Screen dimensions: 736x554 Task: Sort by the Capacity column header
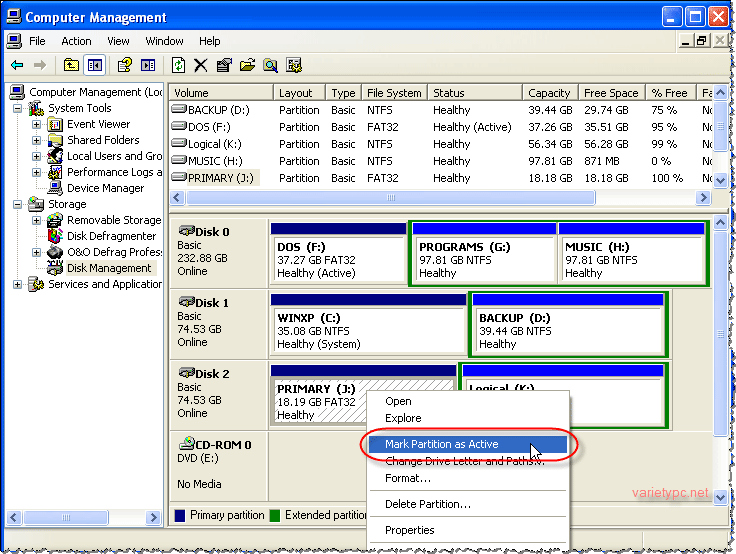point(549,93)
